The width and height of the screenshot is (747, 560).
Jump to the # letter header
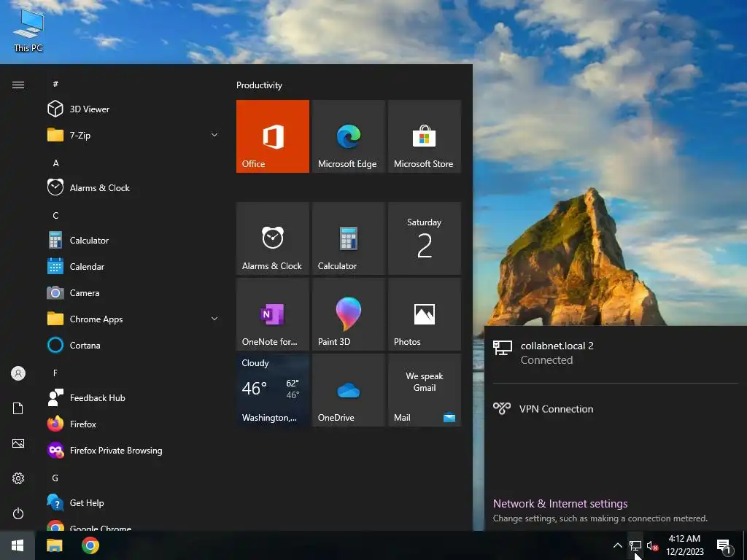pos(55,84)
